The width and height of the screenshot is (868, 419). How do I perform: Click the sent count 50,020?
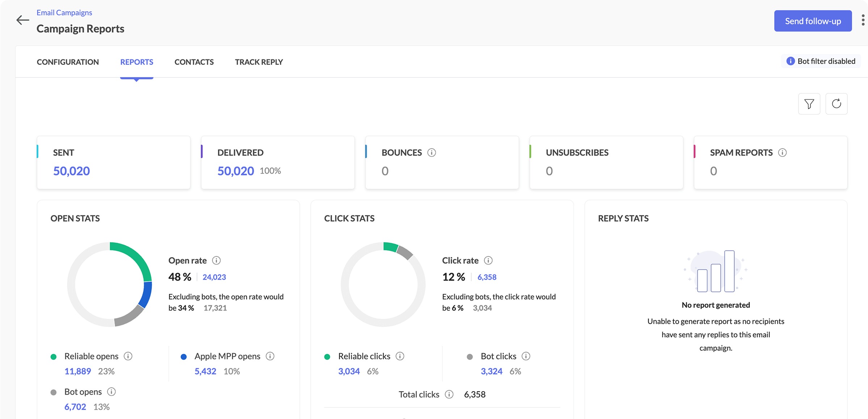[x=71, y=171]
